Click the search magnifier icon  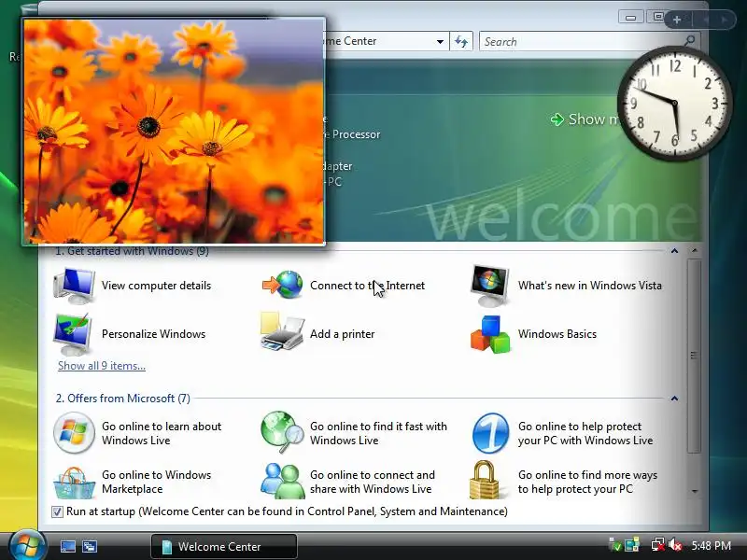coord(689,41)
